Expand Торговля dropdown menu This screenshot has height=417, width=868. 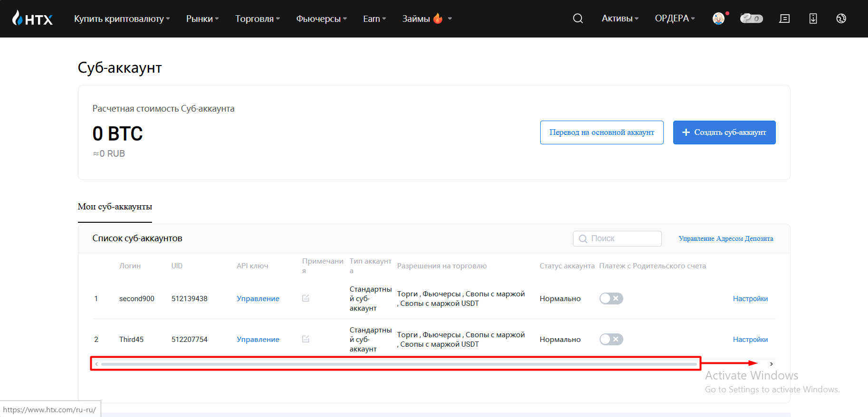[x=258, y=19]
